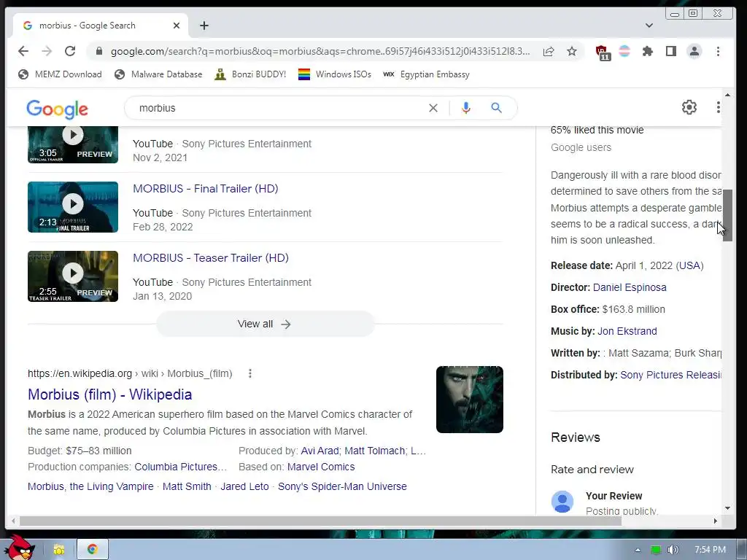This screenshot has height=560, width=747.
Task: Submit search using the magnifier icon
Action: click(496, 108)
